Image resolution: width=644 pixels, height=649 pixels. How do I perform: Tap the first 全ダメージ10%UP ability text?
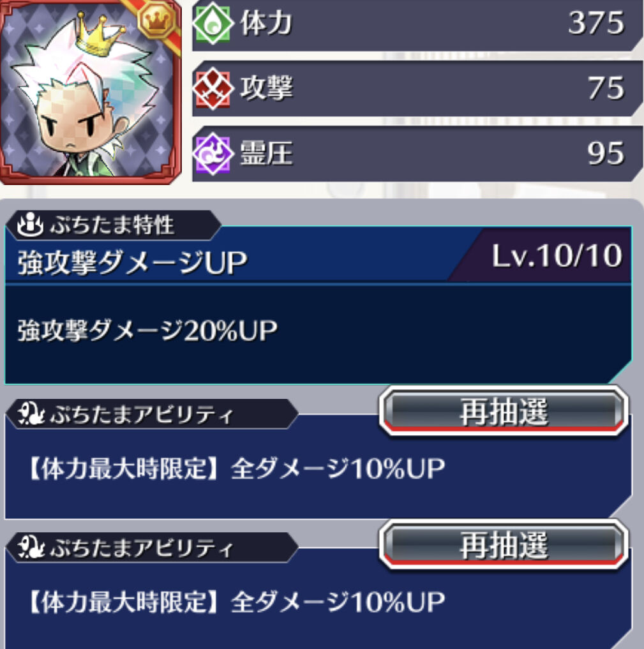pyautogui.click(x=338, y=470)
